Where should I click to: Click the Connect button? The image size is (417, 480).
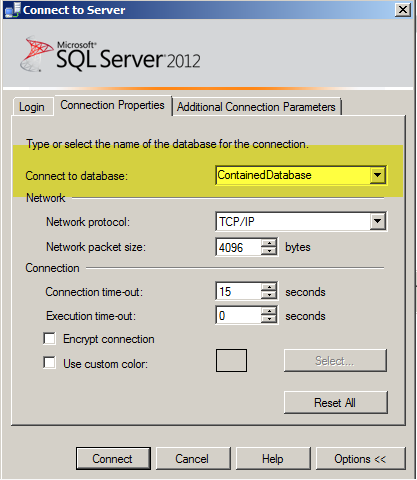pos(113,459)
